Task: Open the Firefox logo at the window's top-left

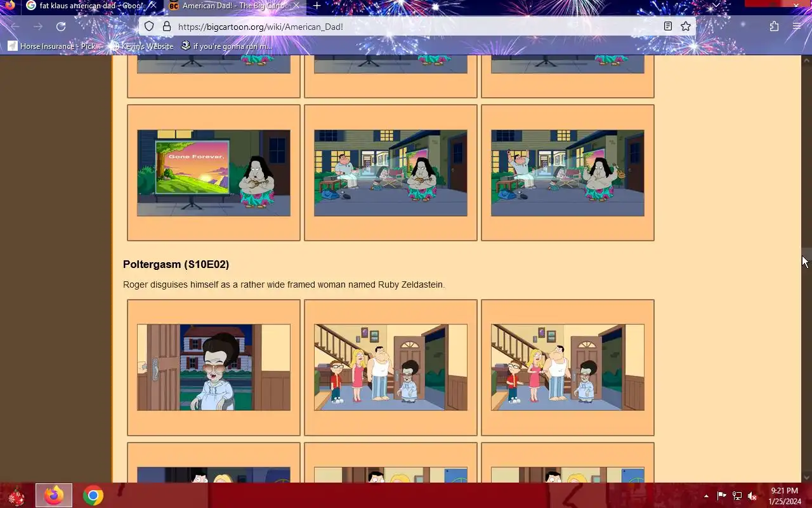Action: coord(9,6)
